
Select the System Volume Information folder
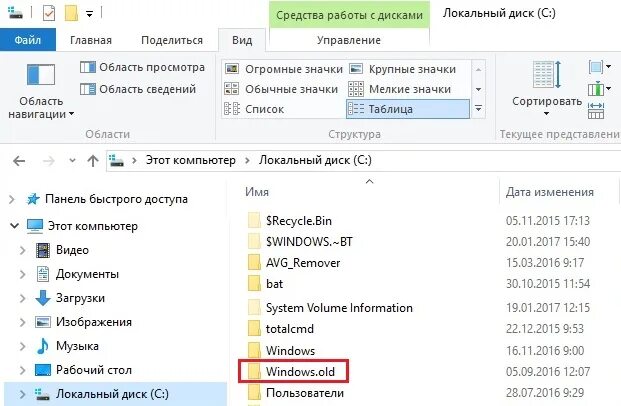point(339,308)
